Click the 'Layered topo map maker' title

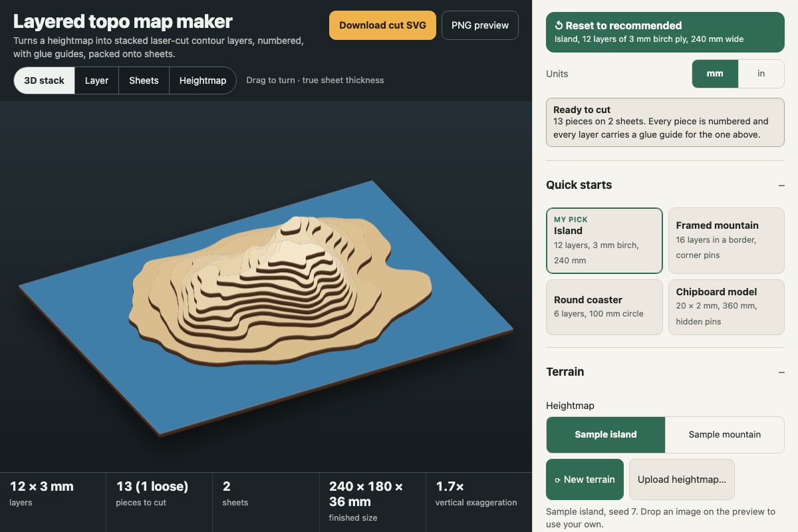(123, 21)
